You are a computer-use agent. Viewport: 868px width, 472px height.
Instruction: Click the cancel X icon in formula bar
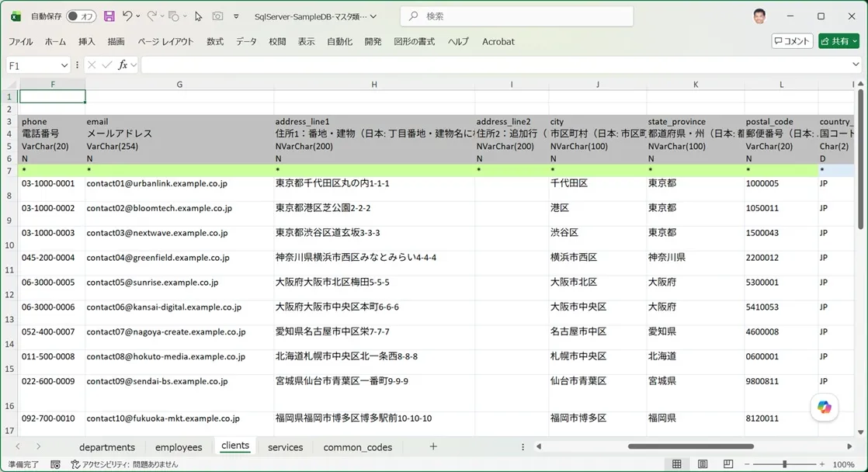[x=92, y=65]
